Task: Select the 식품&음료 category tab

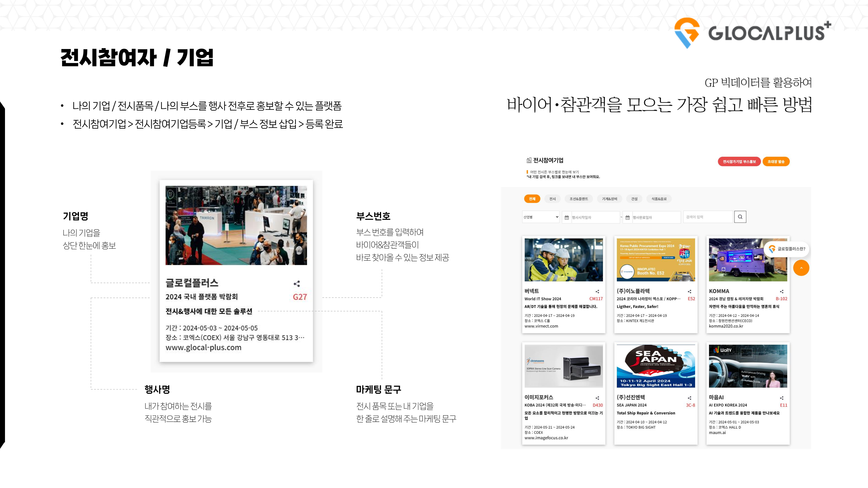Action: tap(659, 199)
